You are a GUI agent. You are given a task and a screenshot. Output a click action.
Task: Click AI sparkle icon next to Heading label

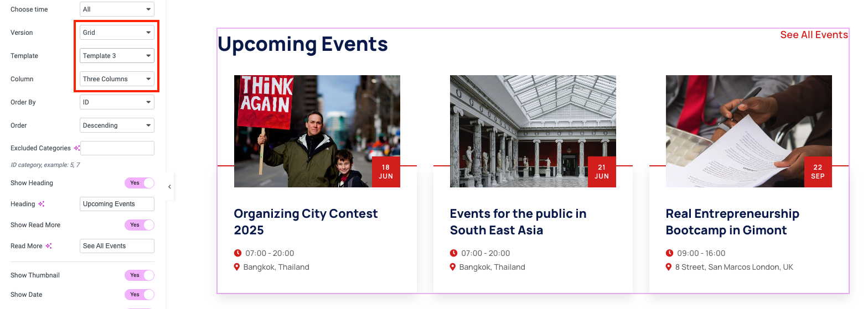(x=41, y=204)
